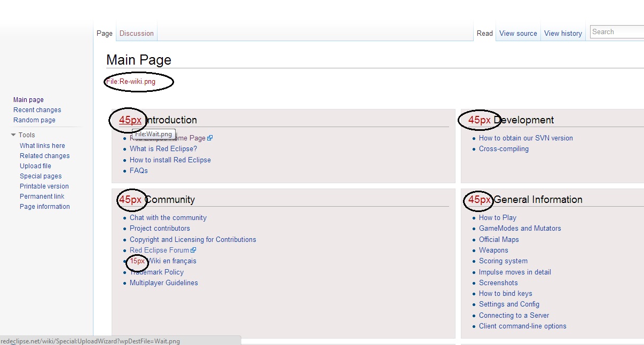Open Recent changes in the sidebar

pos(37,110)
